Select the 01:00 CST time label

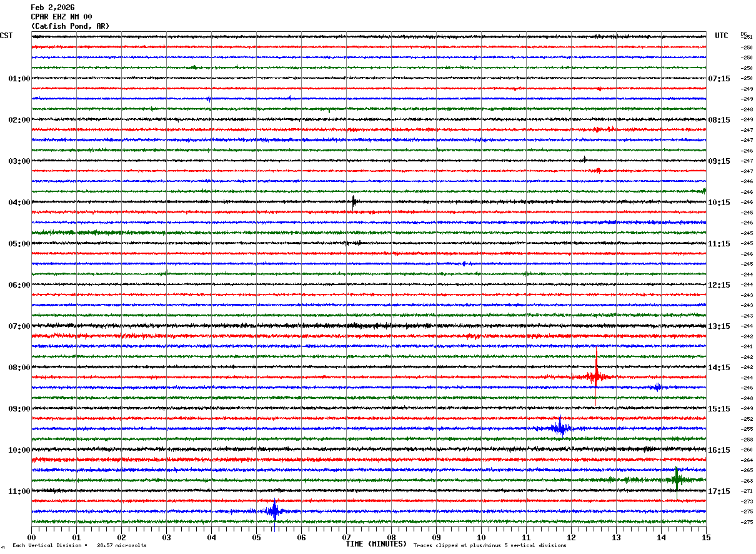pos(19,79)
